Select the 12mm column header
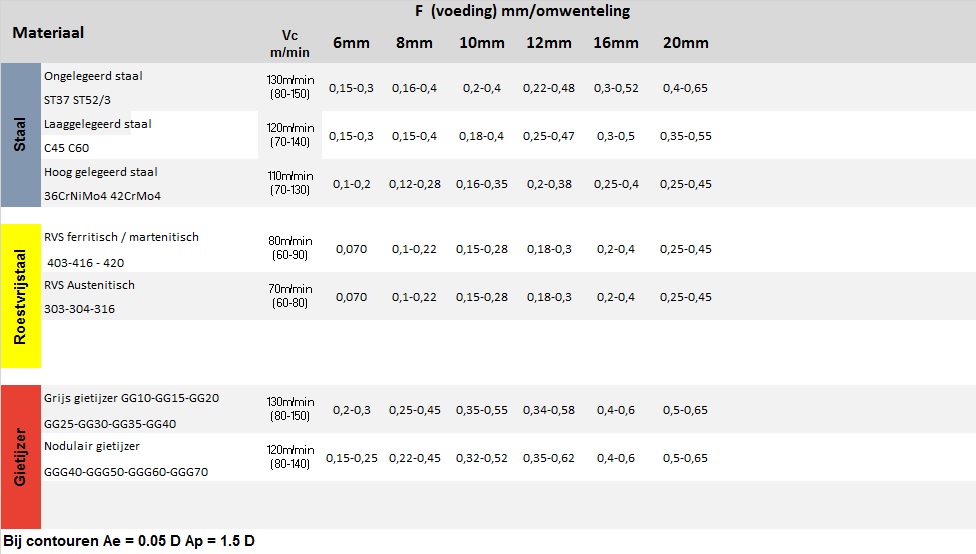 (548, 43)
